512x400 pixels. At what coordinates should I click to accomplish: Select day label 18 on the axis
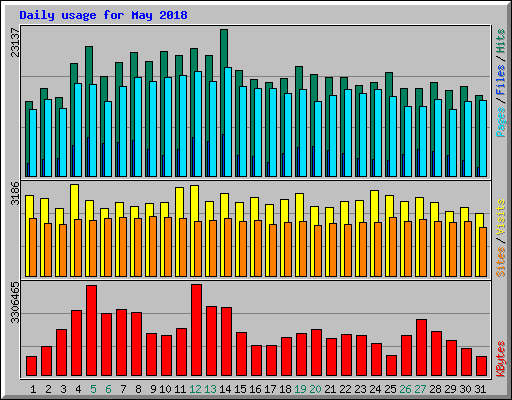point(285,389)
